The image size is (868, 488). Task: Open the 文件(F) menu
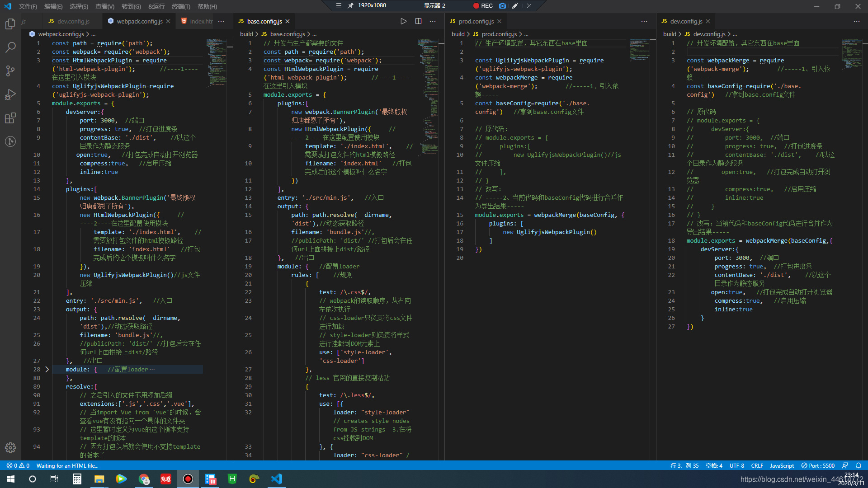point(28,6)
